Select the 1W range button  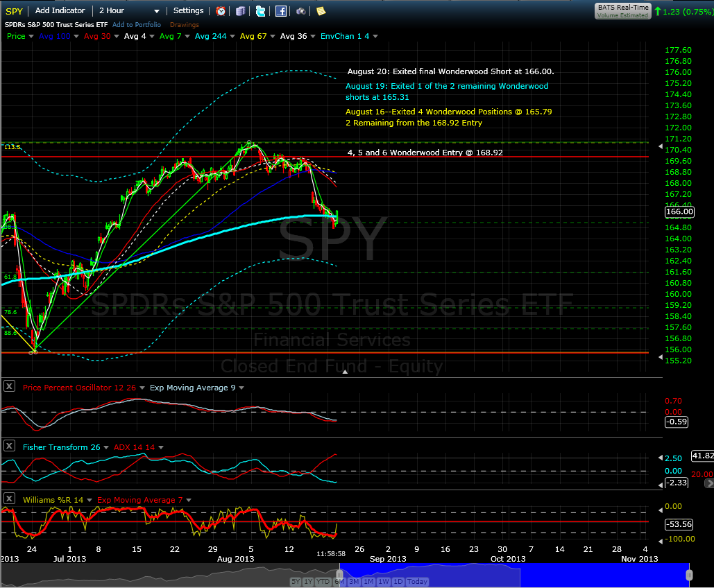point(384,581)
